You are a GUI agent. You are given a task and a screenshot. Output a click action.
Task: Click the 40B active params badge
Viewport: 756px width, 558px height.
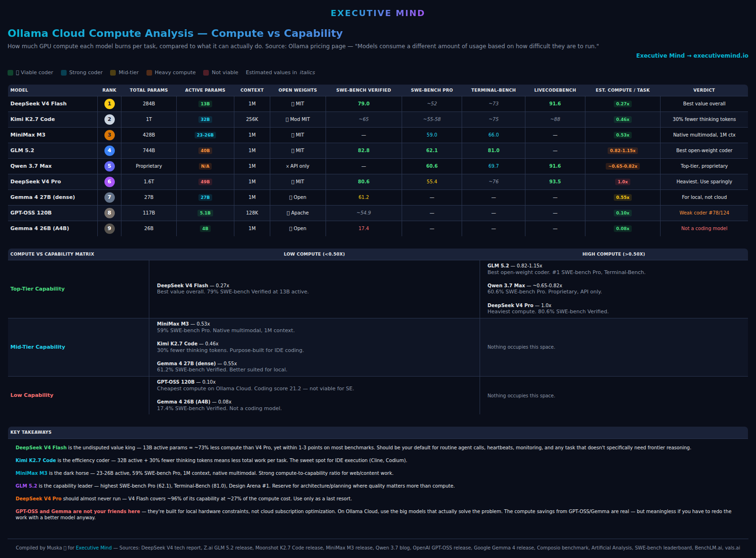205,151
